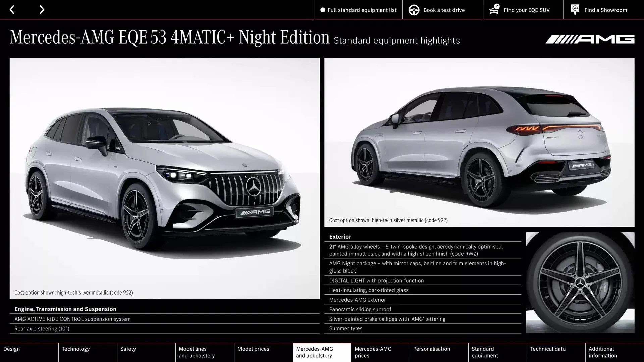Click the Mercedes-AMG EQE 53 4MATIC+ title
The width and height of the screenshot is (644, 362).
coord(170,37)
